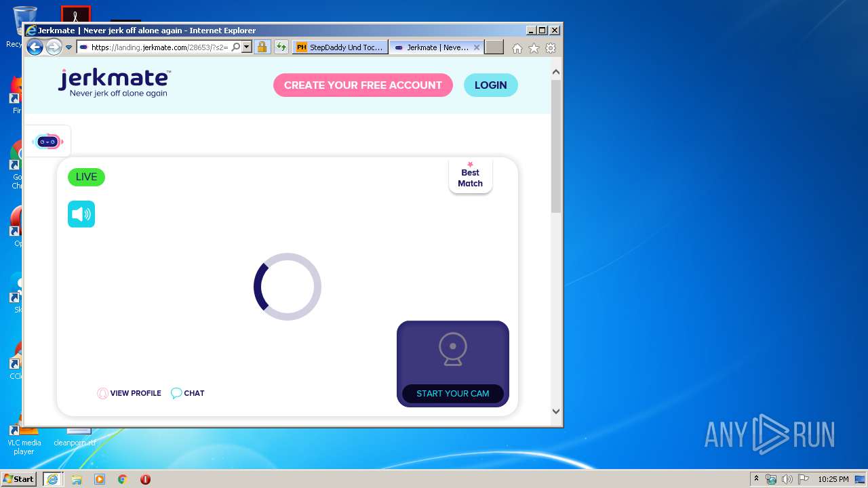Click the LOGIN button

click(x=490, y=85)
